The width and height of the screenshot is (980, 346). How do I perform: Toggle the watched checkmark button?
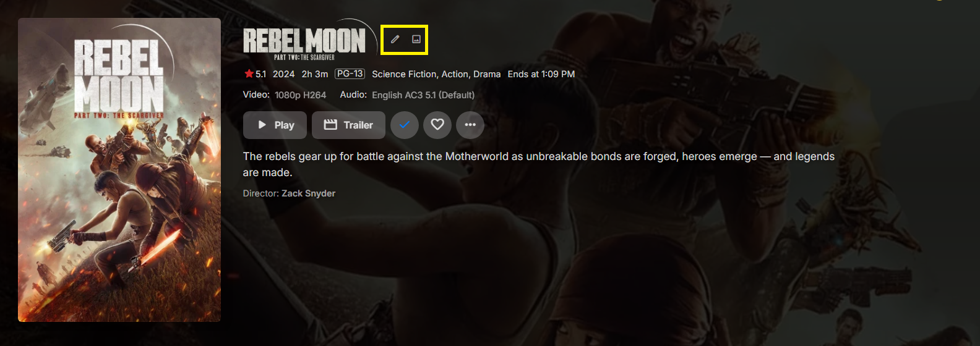pos(405,125)
